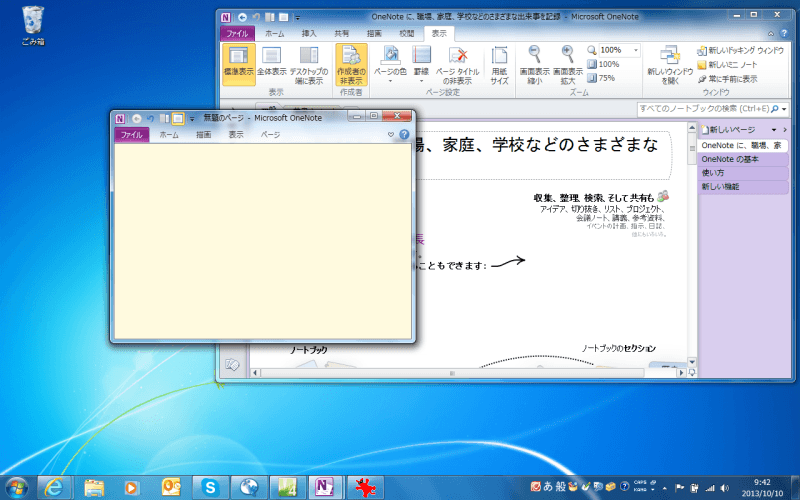The width and height of the screenshot is (800, 500).
Task: Open the ファイル tab in main OneNote window
Action: coord(237,34)
